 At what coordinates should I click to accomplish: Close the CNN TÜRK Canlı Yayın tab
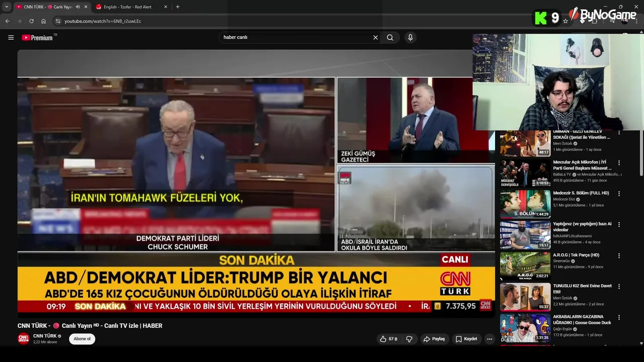tap(86, 7)
